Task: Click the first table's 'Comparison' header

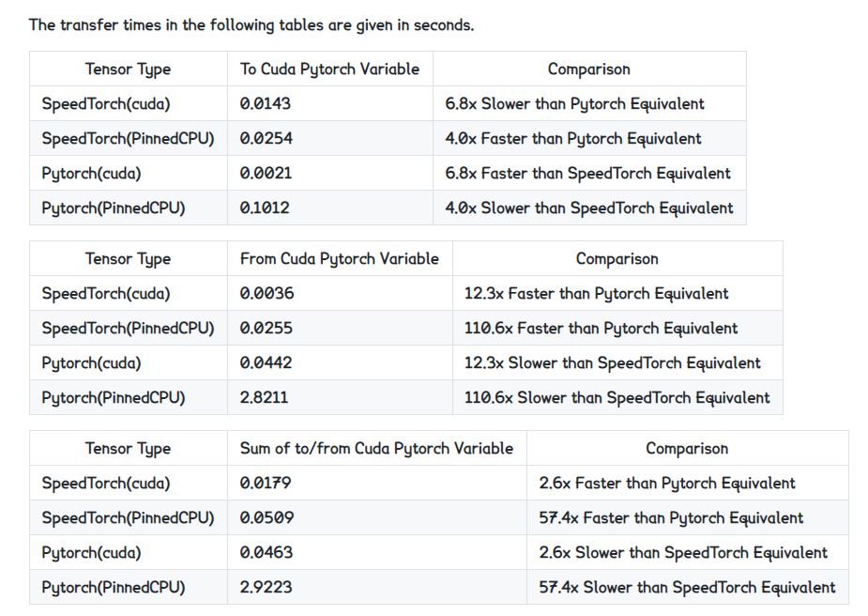Action: tap(589, 69)
